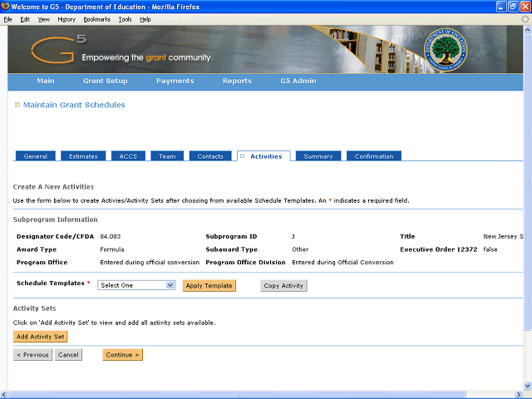Click the horizontal scrollbar right arrow
This screenshot has height=399, width=532.
(519, 395)
